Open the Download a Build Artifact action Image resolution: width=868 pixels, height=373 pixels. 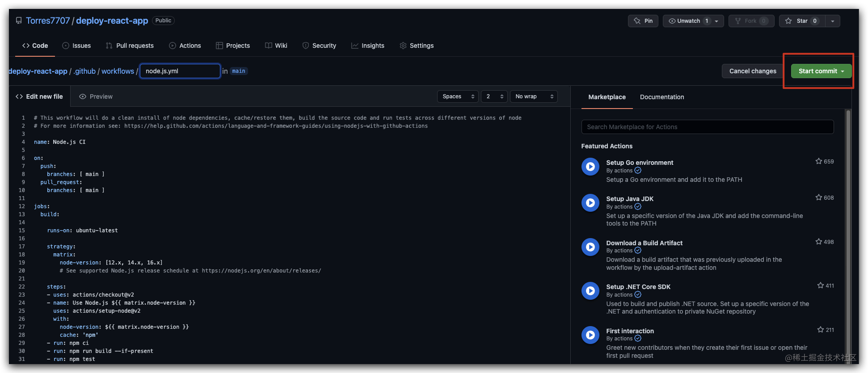644,243
